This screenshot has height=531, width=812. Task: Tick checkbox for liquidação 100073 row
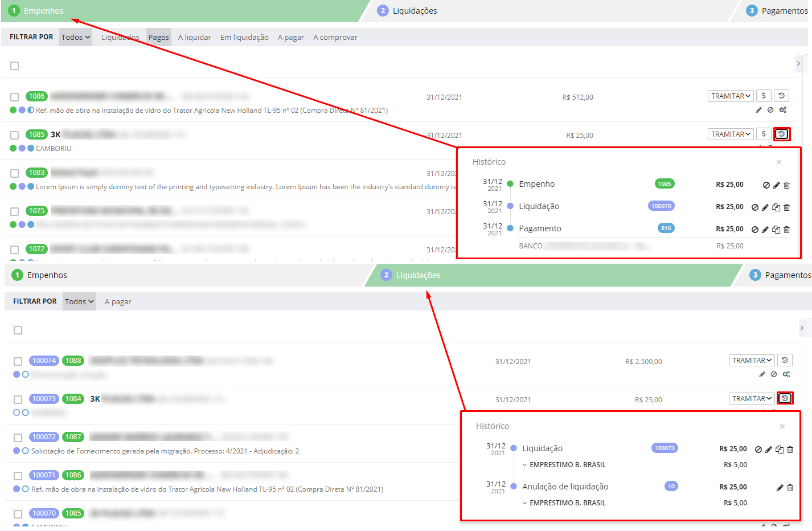pos(18,400)
